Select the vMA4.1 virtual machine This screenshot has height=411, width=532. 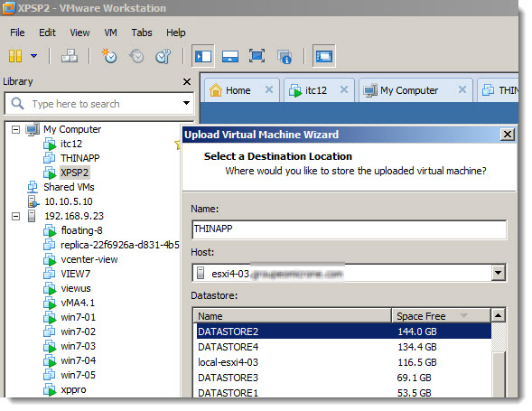coord(78,303)
